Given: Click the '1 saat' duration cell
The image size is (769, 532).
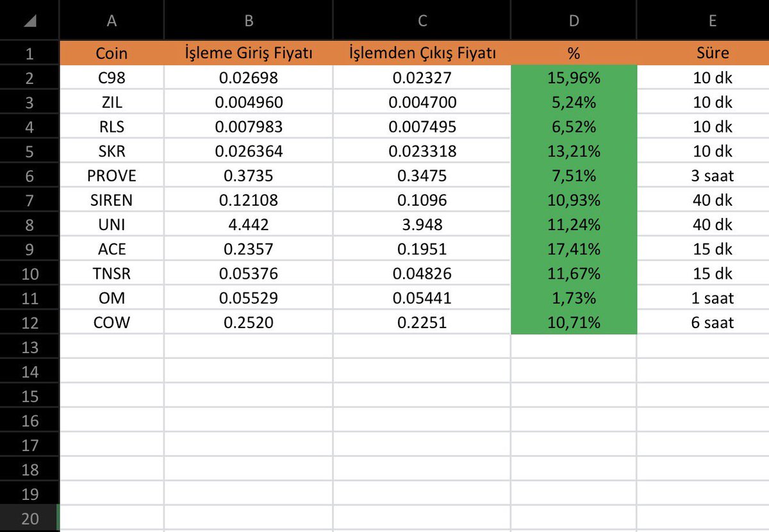Looking at the screenshot, I should (703, 298).
